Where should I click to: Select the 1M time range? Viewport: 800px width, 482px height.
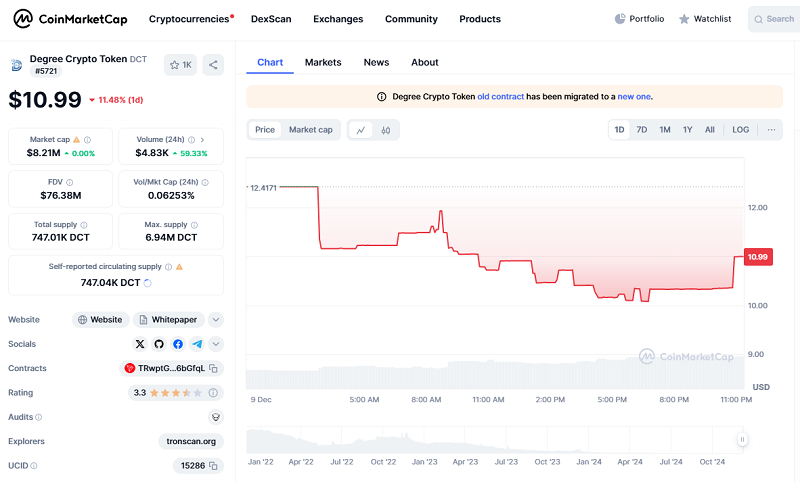click(x=665, y=130)
